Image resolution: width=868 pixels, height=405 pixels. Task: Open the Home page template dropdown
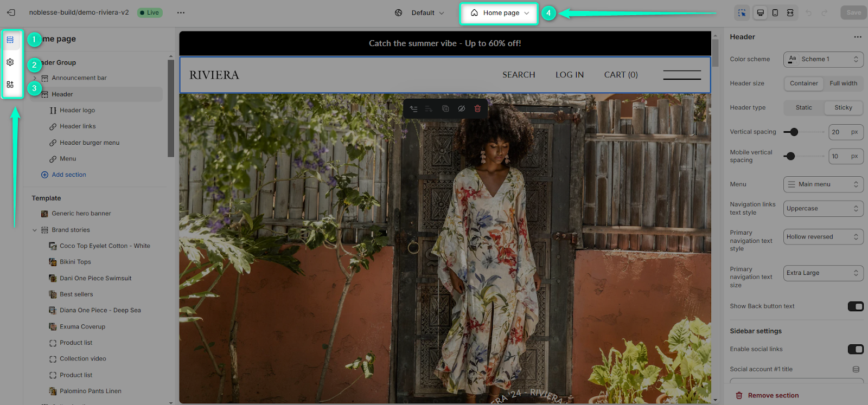click(499, 13)
